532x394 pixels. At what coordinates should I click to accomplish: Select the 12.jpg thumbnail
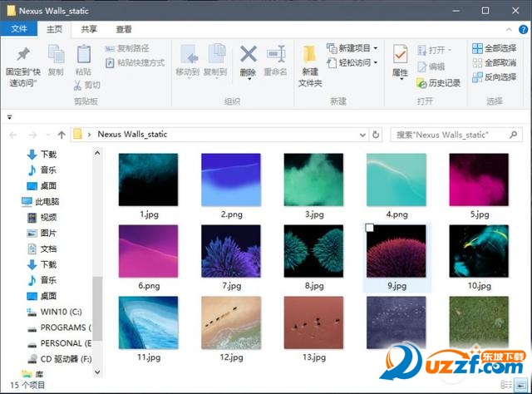pos(231,323)
